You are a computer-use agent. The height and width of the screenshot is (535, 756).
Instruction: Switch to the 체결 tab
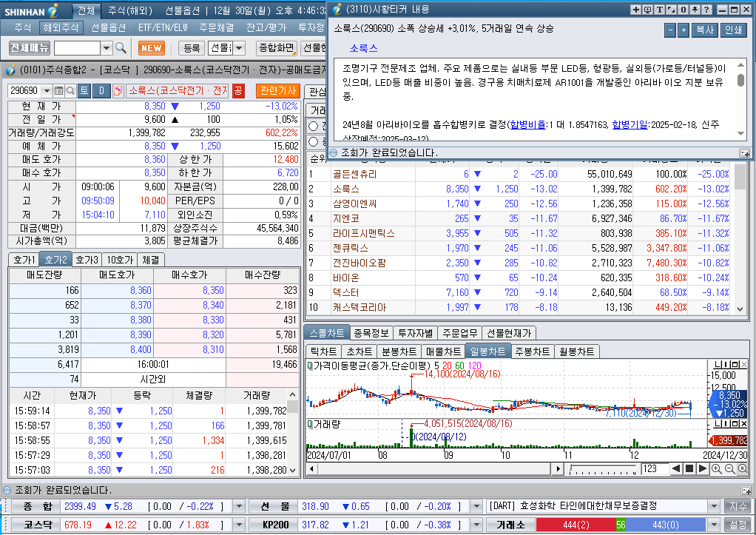(x=151, y=260)
